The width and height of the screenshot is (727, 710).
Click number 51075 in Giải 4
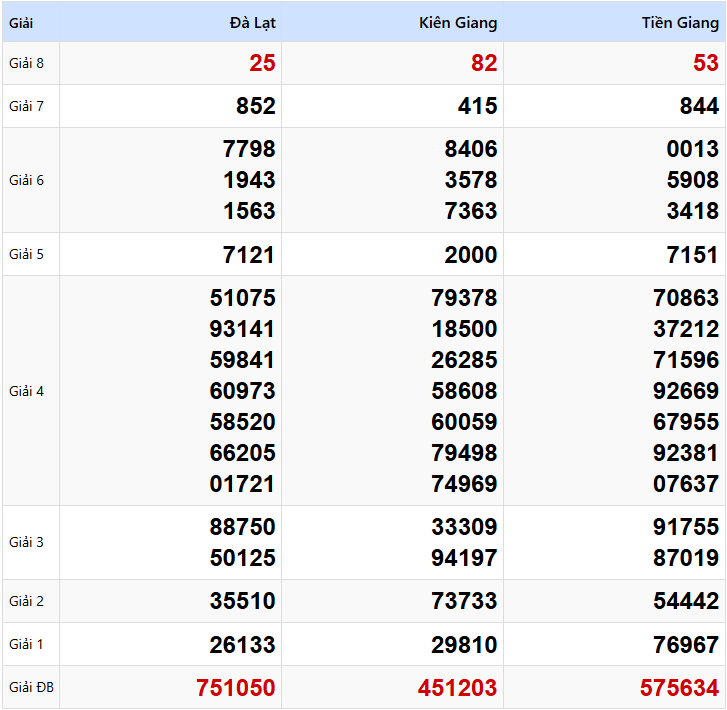242,298
